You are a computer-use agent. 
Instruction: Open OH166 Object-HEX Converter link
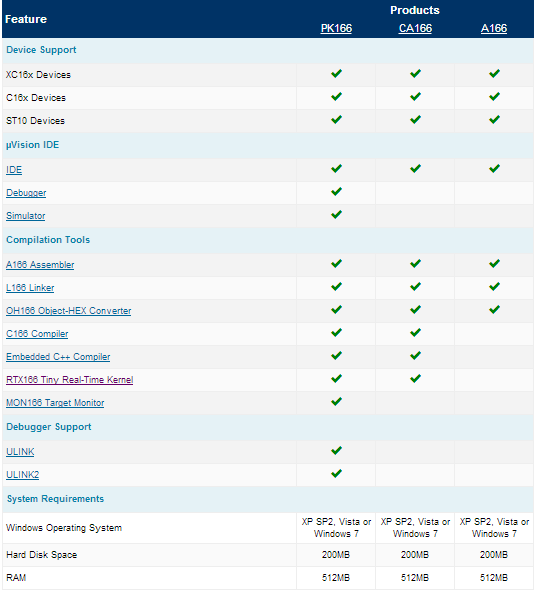(69, 311)
